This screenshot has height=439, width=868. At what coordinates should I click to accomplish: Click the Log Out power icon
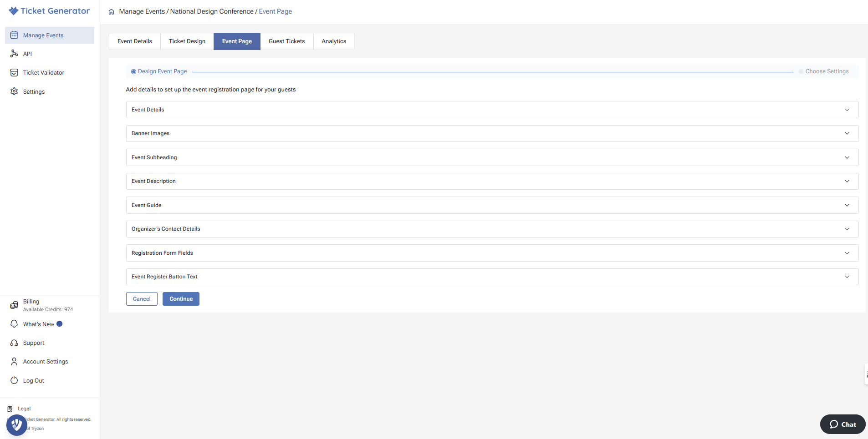(14, 380)
